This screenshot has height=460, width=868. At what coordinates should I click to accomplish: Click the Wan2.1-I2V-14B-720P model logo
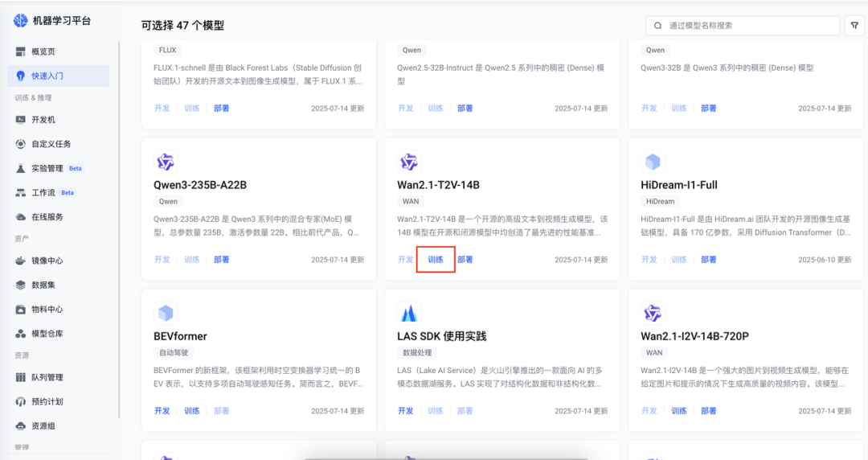653,313
